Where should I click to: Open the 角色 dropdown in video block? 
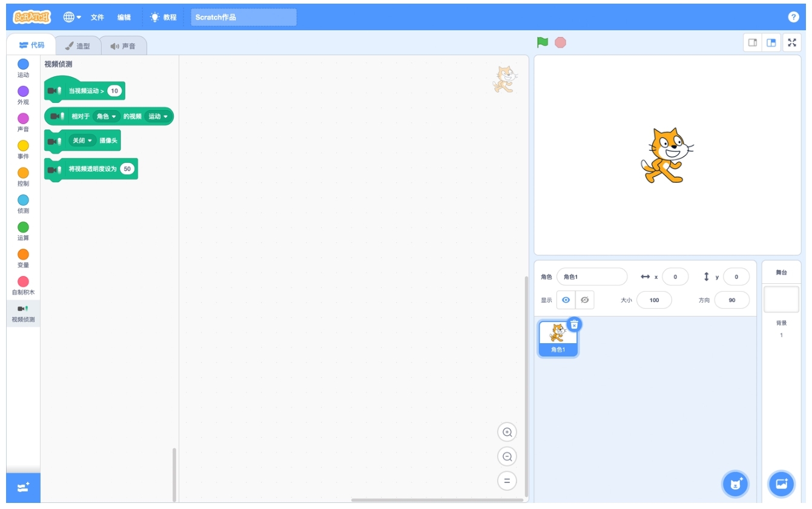(x=106, y=116)
